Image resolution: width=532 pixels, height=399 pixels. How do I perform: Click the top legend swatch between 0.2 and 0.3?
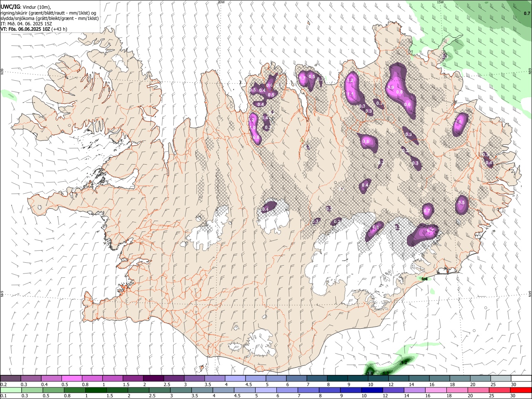click(11, 379)
